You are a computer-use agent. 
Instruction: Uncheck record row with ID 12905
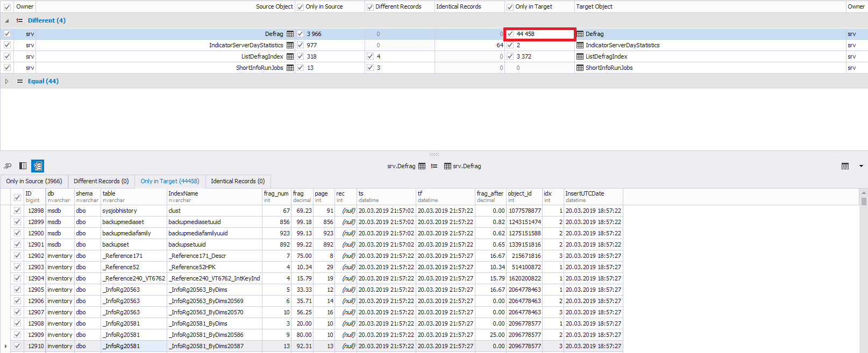[x=17, y=290]
